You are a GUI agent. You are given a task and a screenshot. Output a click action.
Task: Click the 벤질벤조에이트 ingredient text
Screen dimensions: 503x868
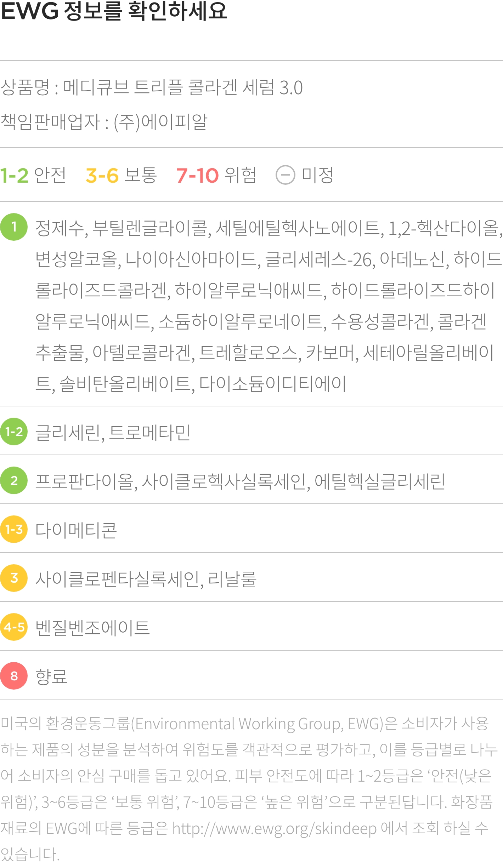click(92, 628)
